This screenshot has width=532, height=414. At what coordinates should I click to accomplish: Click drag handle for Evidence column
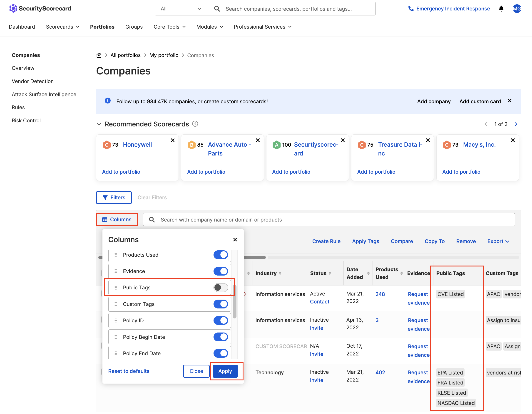point(116,271)
